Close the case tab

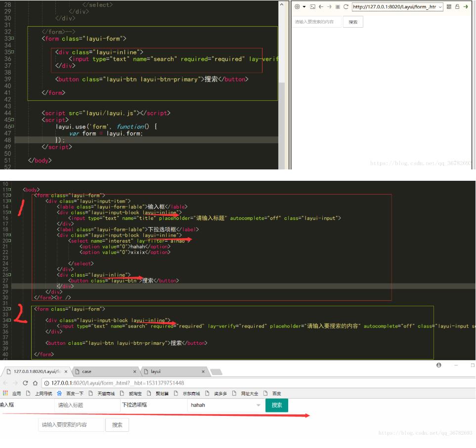click(x=135, y=371)
